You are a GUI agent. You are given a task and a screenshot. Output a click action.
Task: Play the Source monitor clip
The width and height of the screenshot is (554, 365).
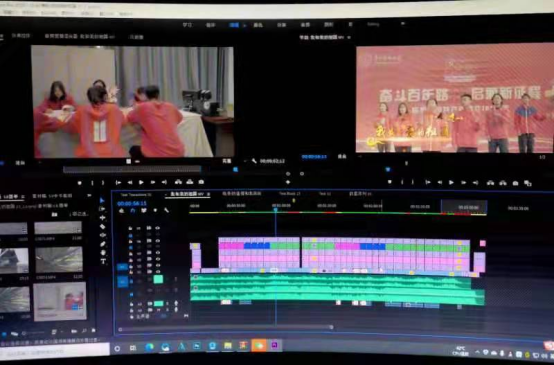click(141, 182)
